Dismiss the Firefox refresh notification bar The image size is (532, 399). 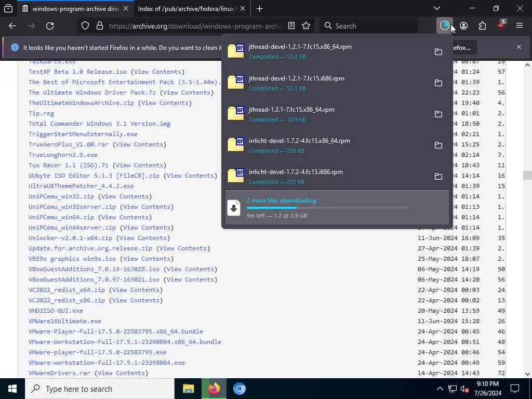point(519,47)
